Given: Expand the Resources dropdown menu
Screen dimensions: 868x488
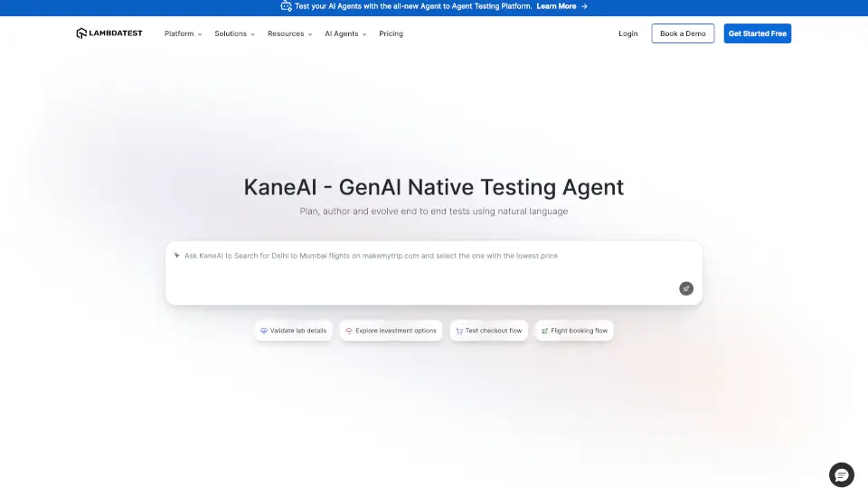Looking at the screenshot, I should coord(289,33).
